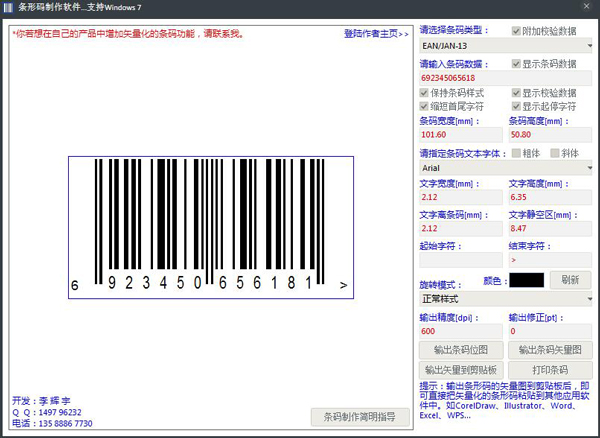Click 条码制作简明指导 guide button

(360, 417)
